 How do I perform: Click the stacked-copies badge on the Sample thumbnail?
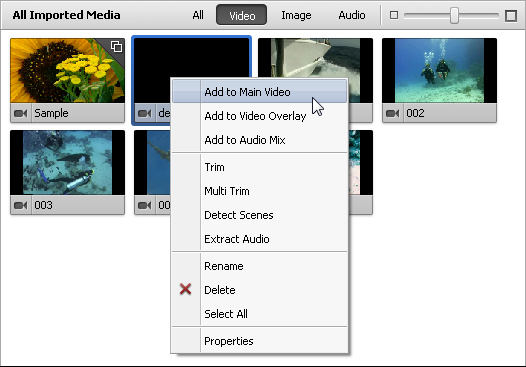tap(116, 46)
